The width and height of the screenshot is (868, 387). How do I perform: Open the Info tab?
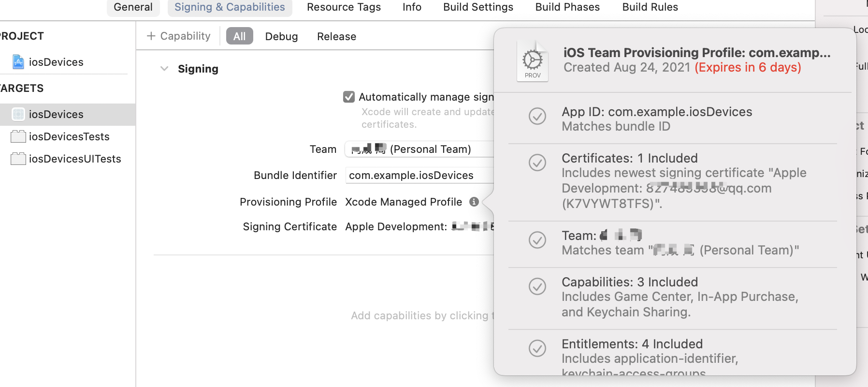click(x=412, y=7)
